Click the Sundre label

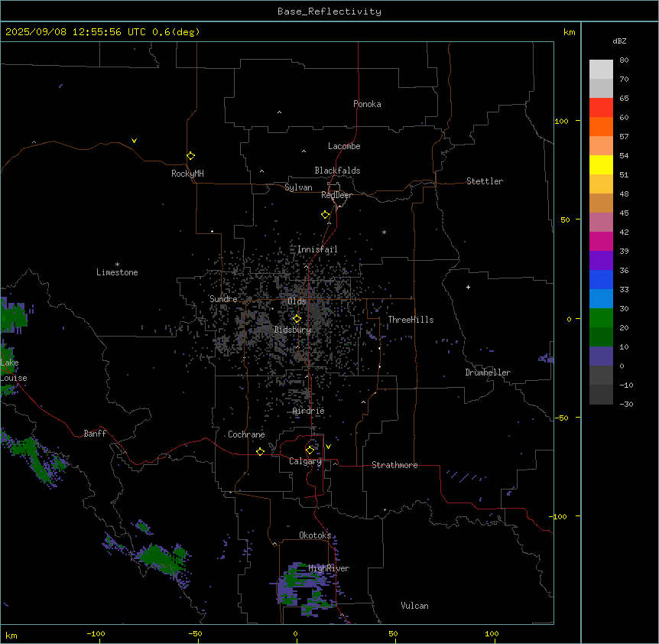[223, 299]
